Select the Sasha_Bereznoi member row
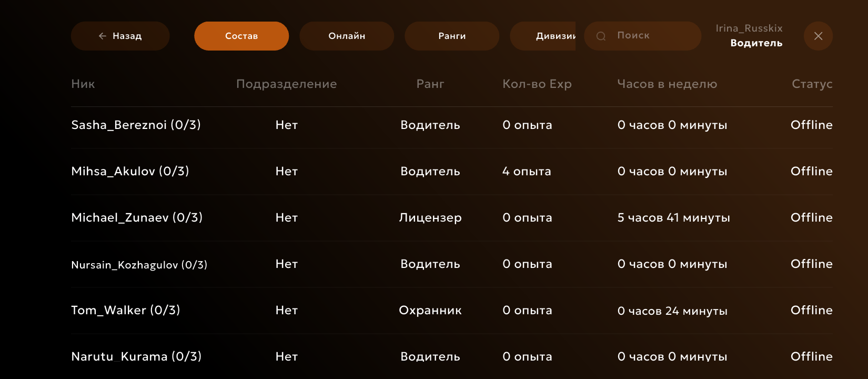 [x=136, y=125]
